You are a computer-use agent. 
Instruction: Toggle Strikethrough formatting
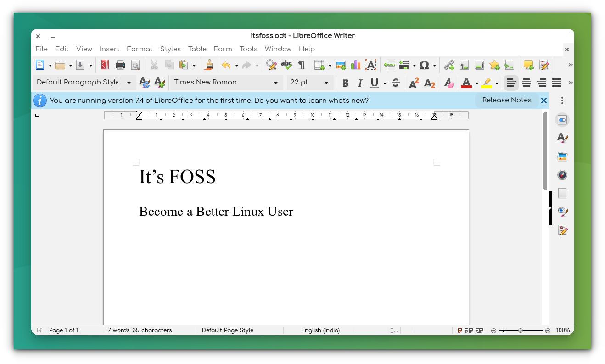[x=395, y=83]
